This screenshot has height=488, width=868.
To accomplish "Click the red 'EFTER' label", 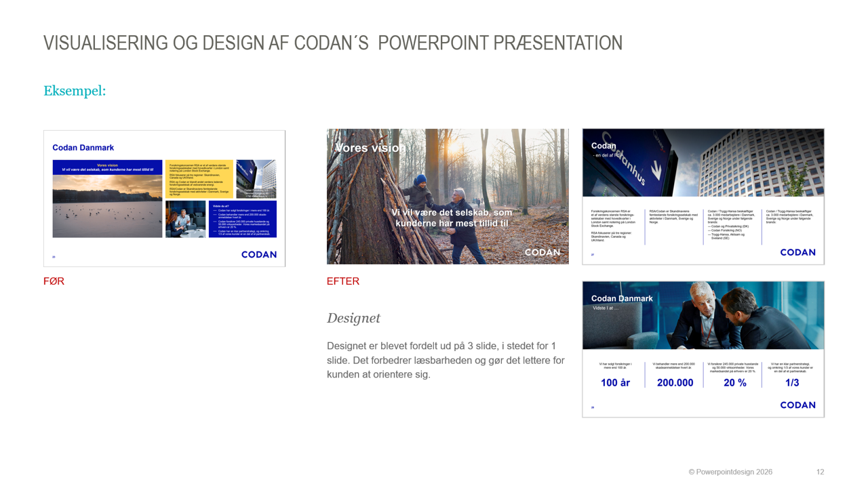I will tap(343, 281).
